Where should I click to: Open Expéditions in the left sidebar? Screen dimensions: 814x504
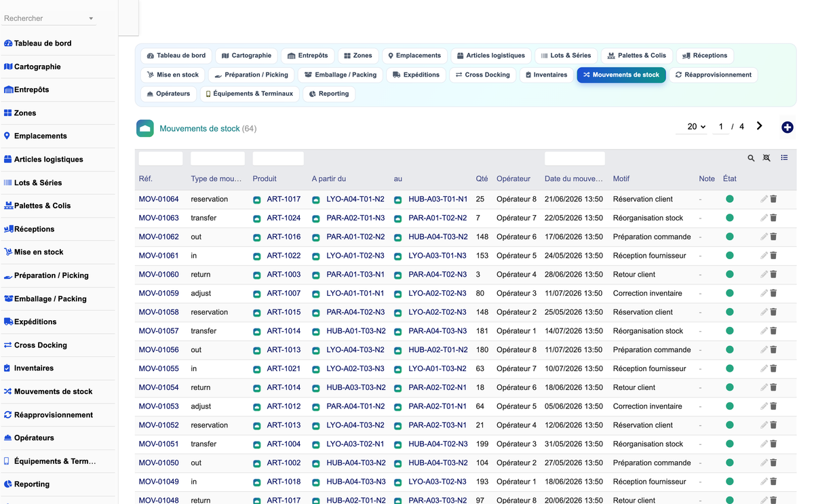35,322
